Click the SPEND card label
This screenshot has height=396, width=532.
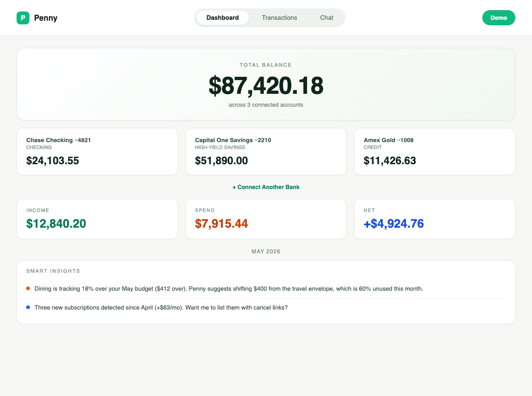tap(205, 210)
